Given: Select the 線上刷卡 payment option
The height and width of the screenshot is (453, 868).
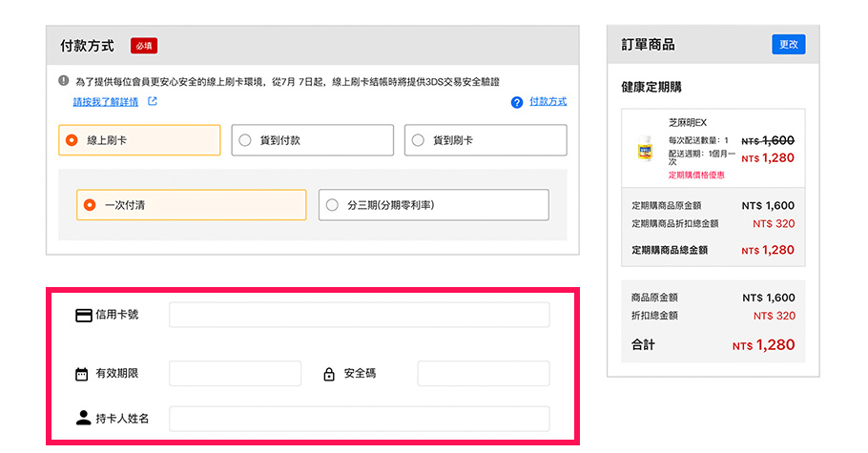Looking at the screenshot, I should click(139, 140).
